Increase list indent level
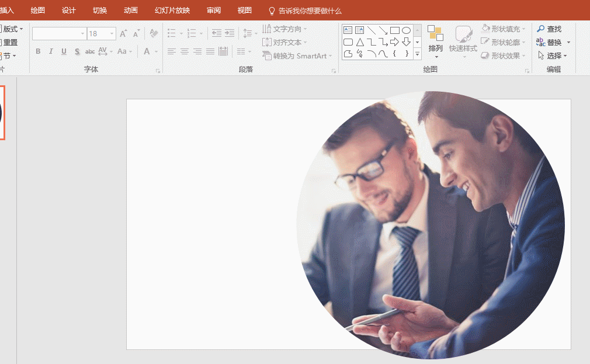 [230, 33]
